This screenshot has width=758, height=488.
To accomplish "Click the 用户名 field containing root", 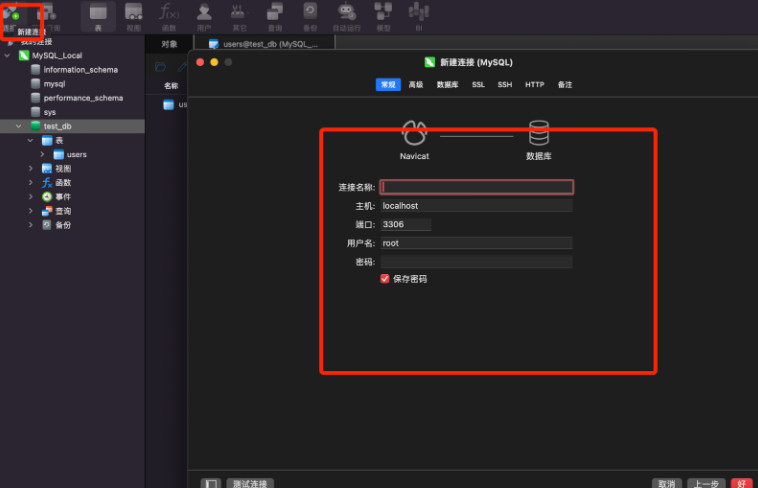I will [x=477, y=243].
